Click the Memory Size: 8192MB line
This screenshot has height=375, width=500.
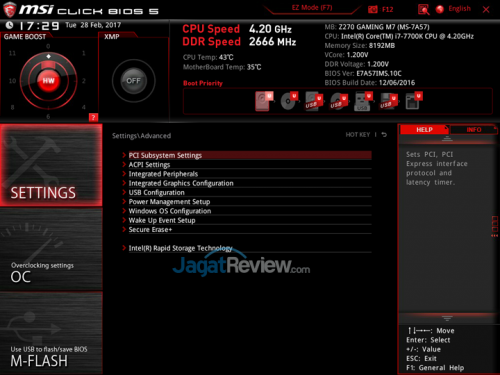pos(360,46)
